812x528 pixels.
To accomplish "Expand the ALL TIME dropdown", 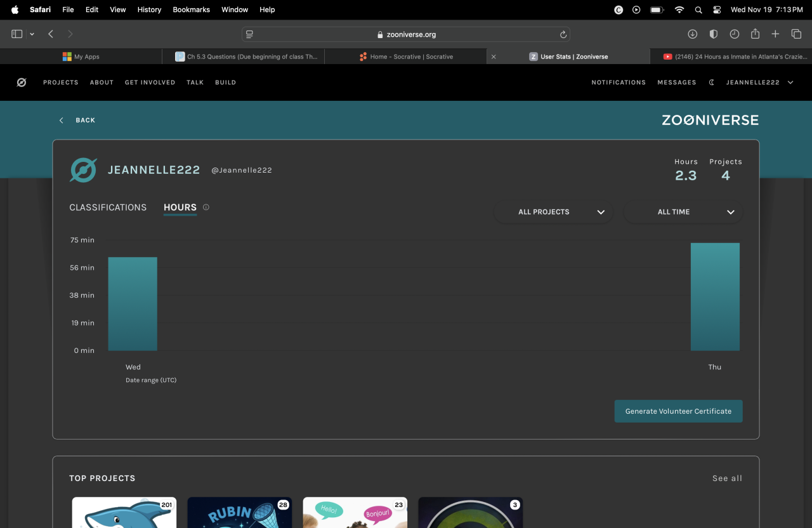I will (x=683, y=212).
